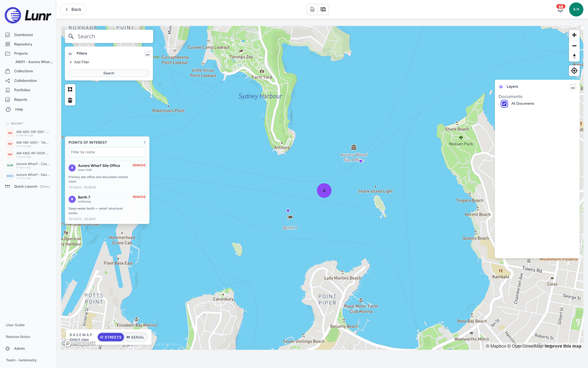Toggle the All Documents checkbox

click(504, 104)
